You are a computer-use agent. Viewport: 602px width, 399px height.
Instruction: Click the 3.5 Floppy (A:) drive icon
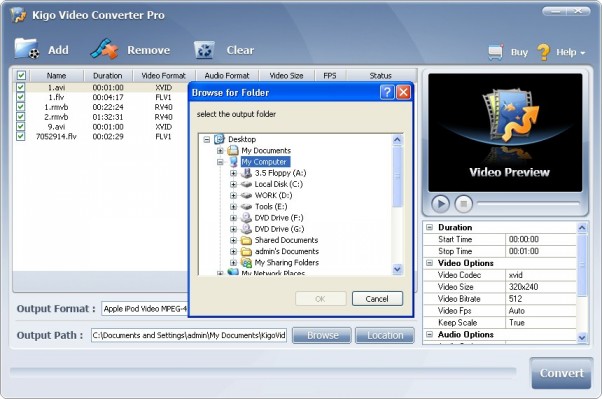click(x=246, y=173)
